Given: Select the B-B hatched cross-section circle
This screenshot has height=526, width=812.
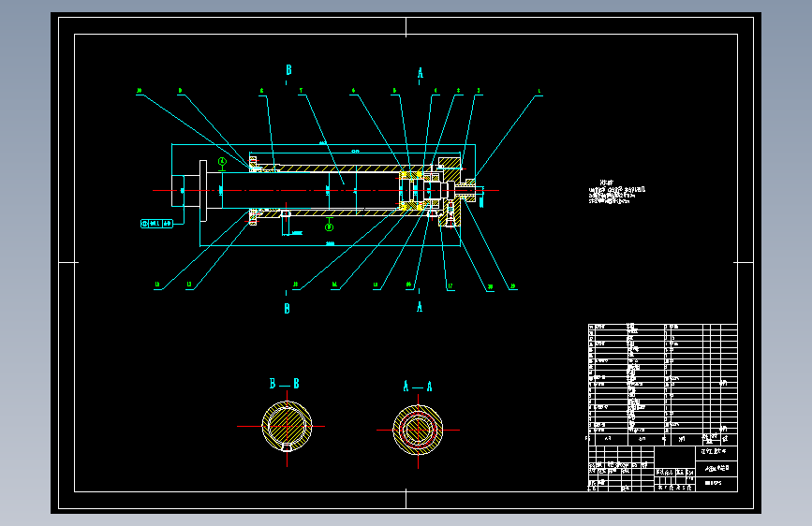Looking at the screenshot, I should click(287, 426).
